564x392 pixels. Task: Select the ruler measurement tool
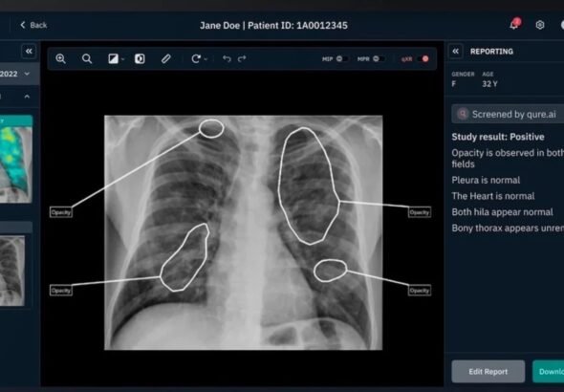click(165, 58)
